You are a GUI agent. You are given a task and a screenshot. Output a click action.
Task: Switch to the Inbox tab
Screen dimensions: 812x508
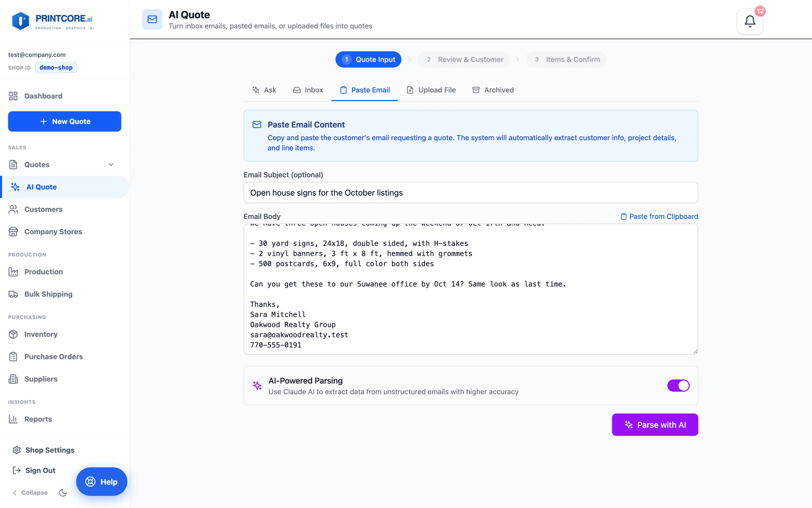308,90
